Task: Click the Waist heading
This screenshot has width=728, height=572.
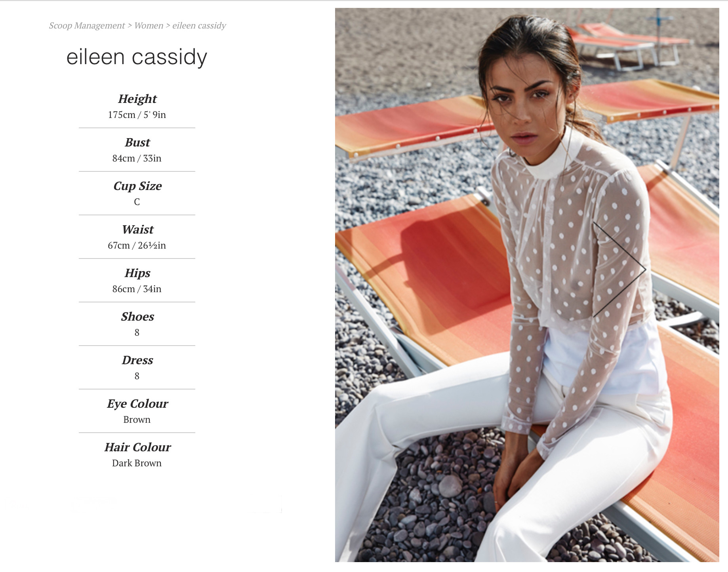Action: (137, 230)
